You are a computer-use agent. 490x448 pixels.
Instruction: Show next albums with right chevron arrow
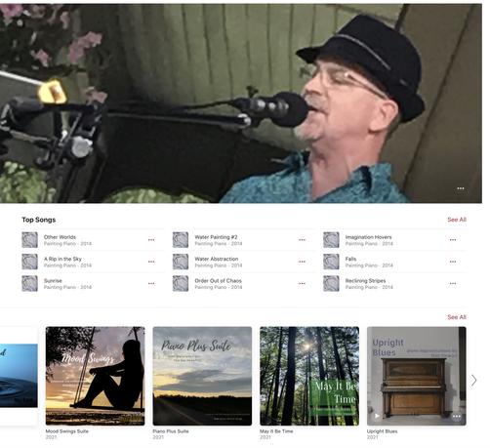click(x=474, y=380)
